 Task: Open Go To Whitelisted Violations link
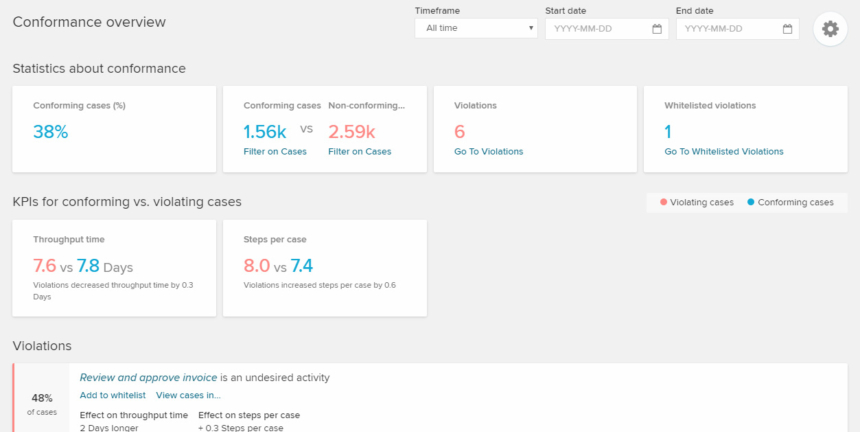click(x=724, y=152)
